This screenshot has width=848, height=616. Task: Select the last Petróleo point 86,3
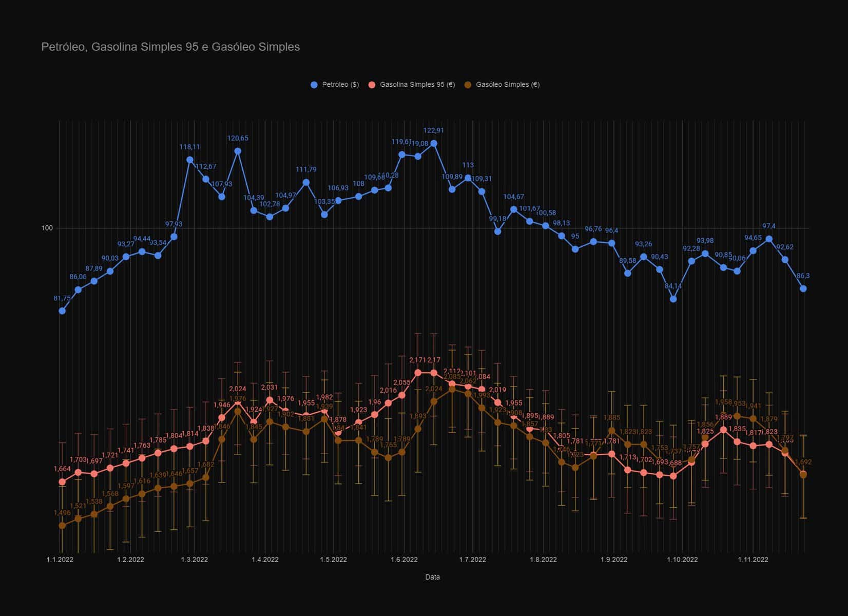[x=803, y=288]
